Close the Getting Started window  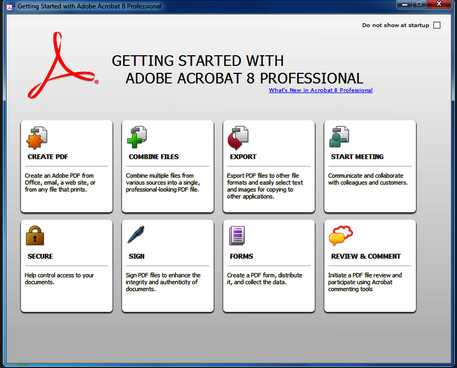coord(440,4)
